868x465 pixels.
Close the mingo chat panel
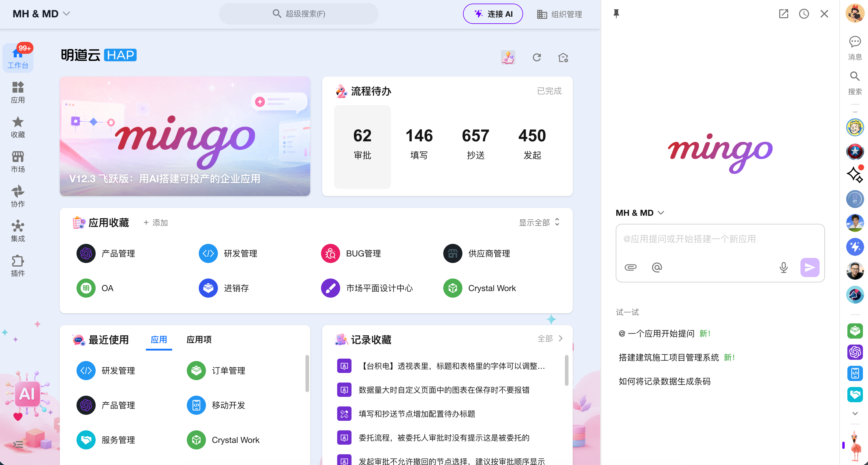point(824,14)
